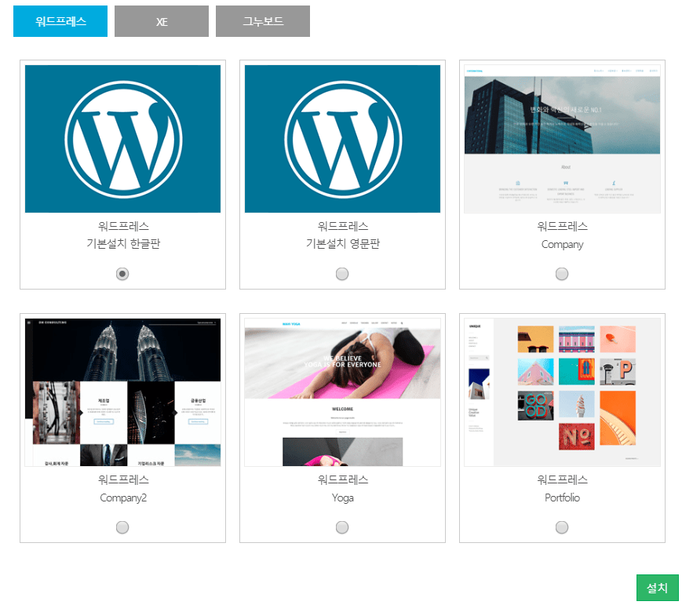Select radio button for 기본설치 영문판
This screenshot has width=693, height=616.
(x=342, y=274)
